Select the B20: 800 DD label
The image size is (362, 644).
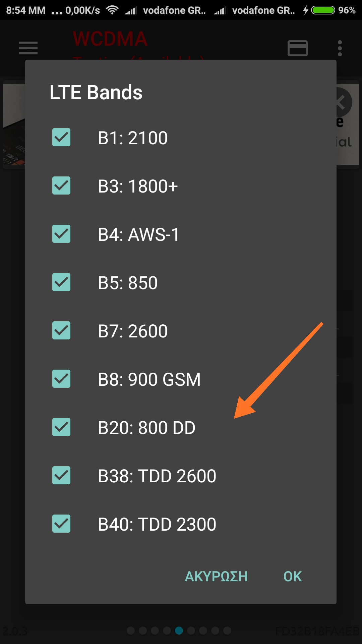(146, 428)
